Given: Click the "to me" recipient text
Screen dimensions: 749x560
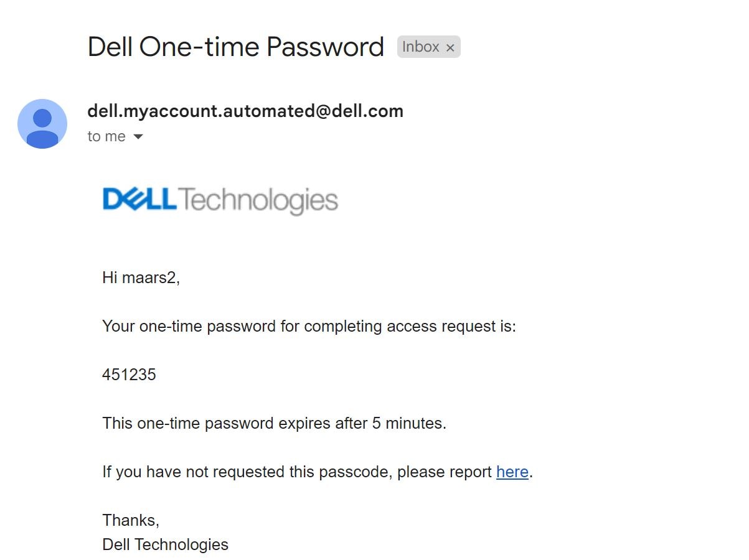Looking at the screenshot, I should pyautogui.click(x=106, y=136).
